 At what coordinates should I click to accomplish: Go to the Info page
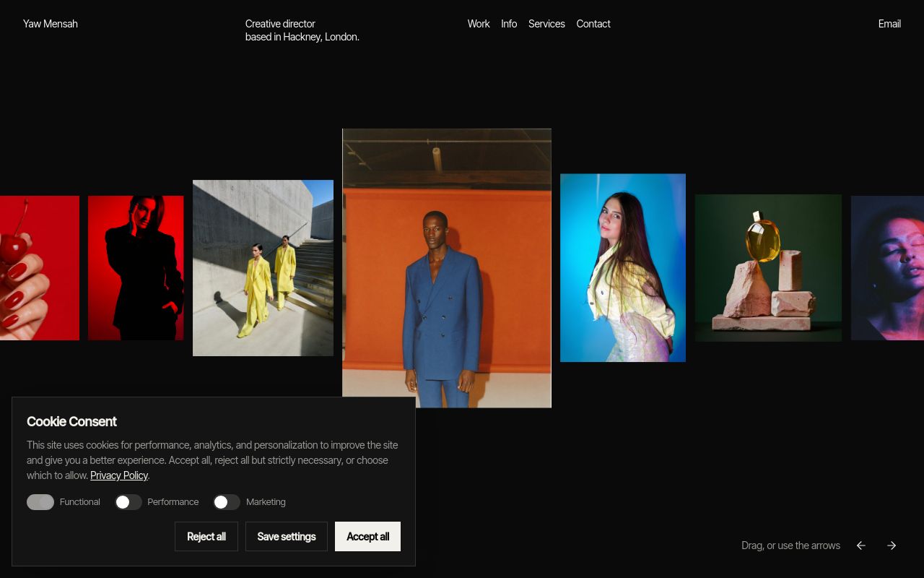509,24
